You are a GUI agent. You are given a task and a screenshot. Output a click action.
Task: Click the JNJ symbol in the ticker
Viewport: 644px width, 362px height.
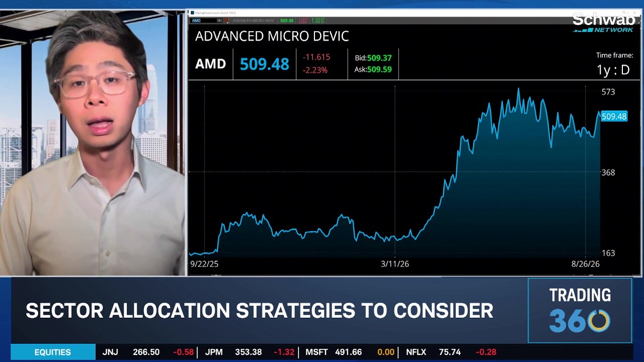point(110,352)
